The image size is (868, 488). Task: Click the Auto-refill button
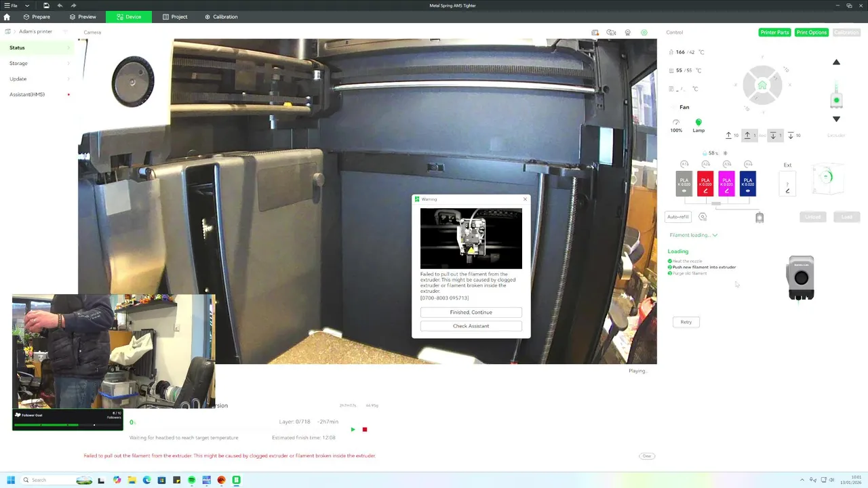pos(677,217)
